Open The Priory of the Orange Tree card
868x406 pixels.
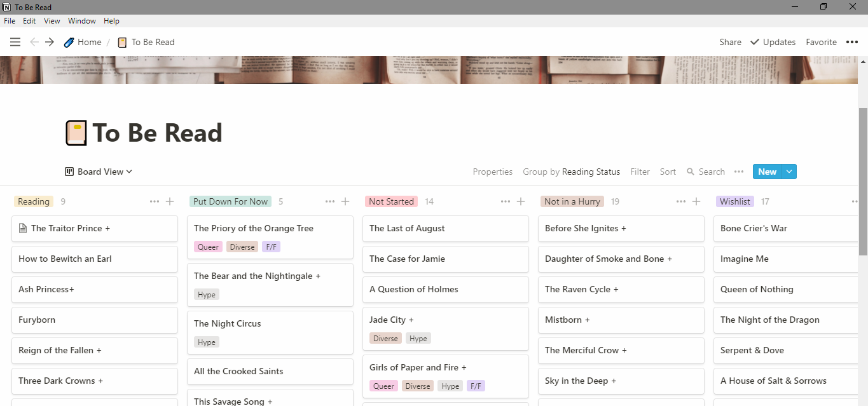254,228
